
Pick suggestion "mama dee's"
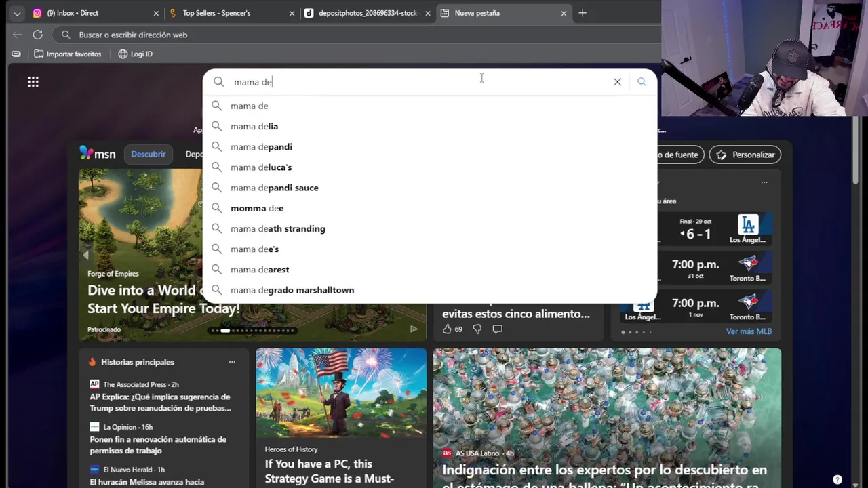pos(430,249)
